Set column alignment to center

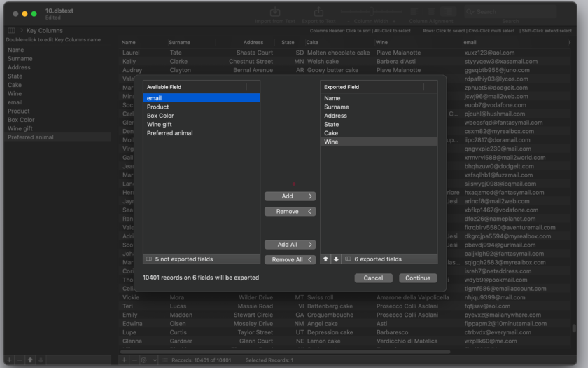431,12
